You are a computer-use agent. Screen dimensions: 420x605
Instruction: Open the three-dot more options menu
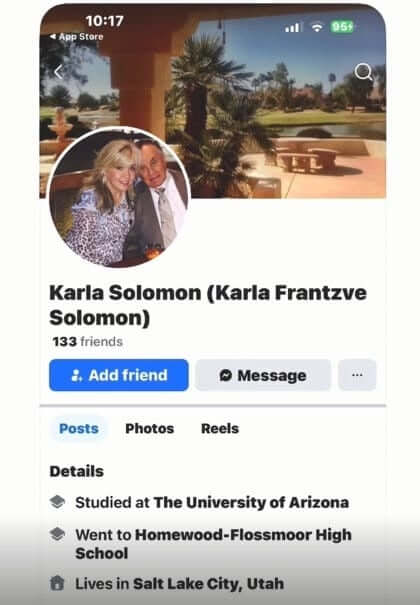tap(357, 375)
